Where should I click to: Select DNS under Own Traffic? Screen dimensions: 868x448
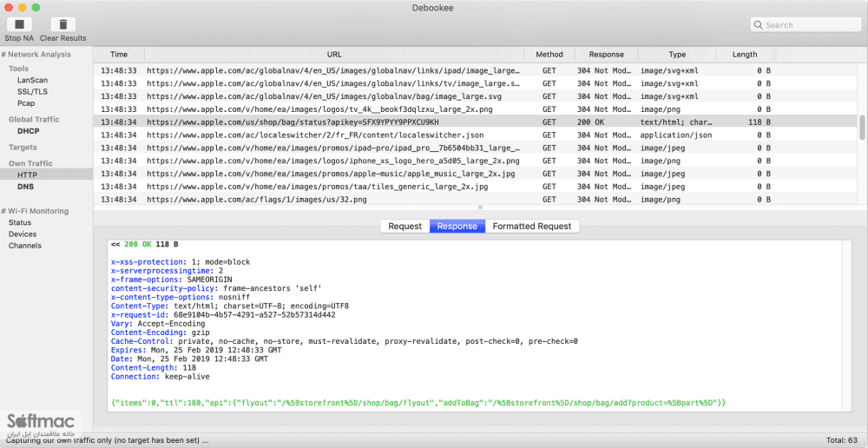click(x=25, y=187)
